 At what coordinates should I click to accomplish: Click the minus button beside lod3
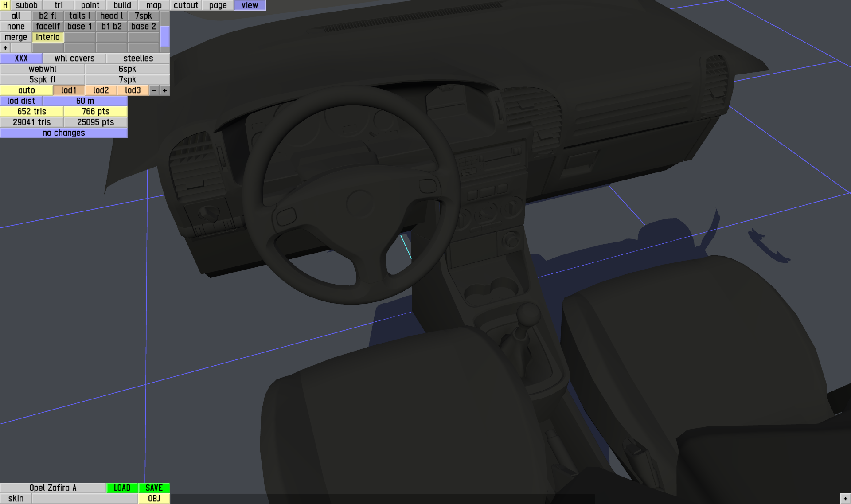(x=154, y=90)
